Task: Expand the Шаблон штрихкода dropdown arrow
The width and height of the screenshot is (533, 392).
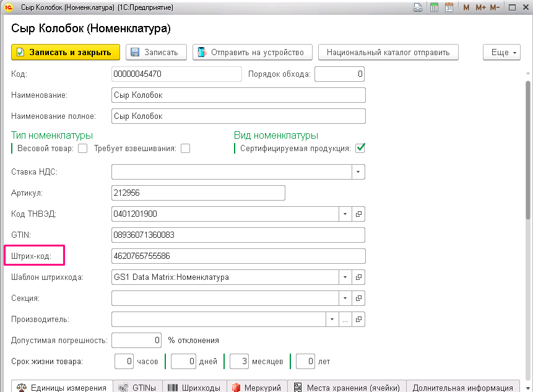Action: [345, 277]
